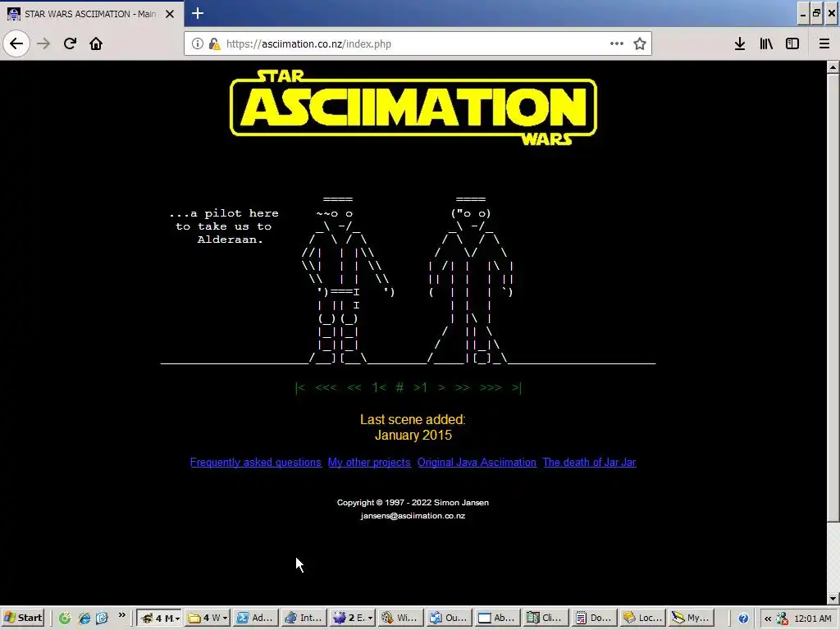Viewport: 840px width, 630px height.
Task: Open a new tab with the plus button
Action: 198,13
